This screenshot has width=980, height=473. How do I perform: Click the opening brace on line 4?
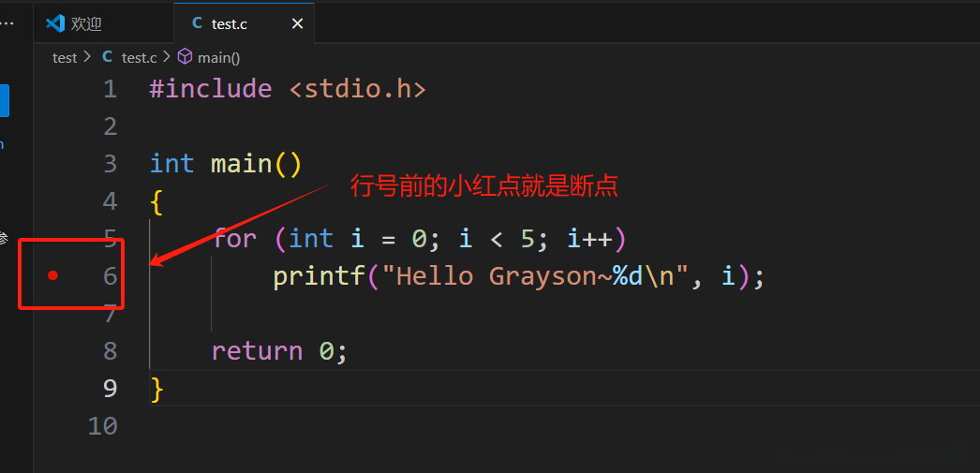pyautogui.click(x=156, y=201)
